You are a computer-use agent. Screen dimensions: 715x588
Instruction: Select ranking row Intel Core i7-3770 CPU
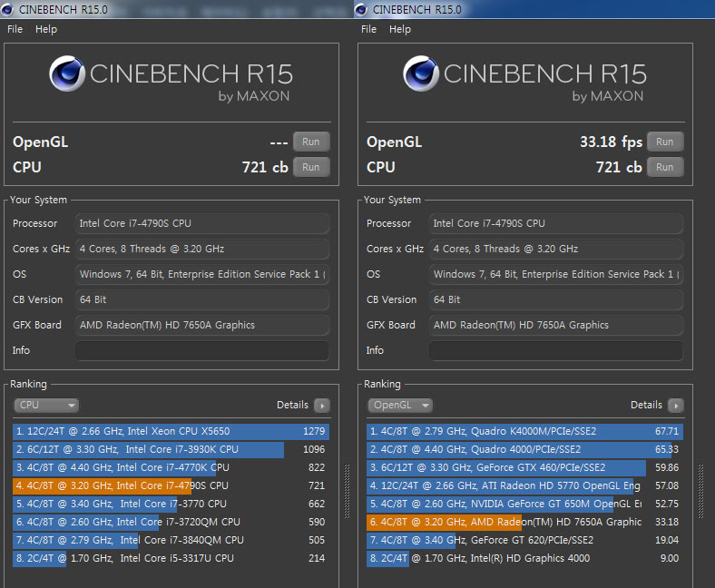[171, 505]
